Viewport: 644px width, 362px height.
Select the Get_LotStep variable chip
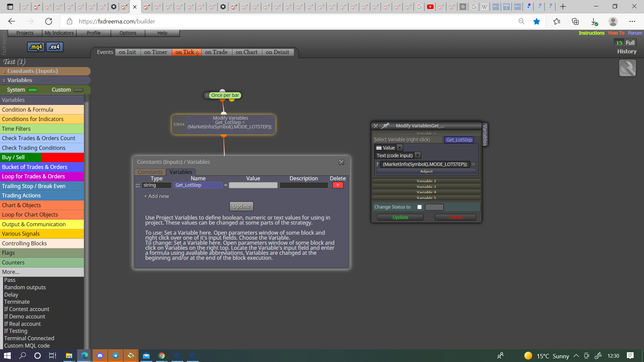(x=459, y=140)
